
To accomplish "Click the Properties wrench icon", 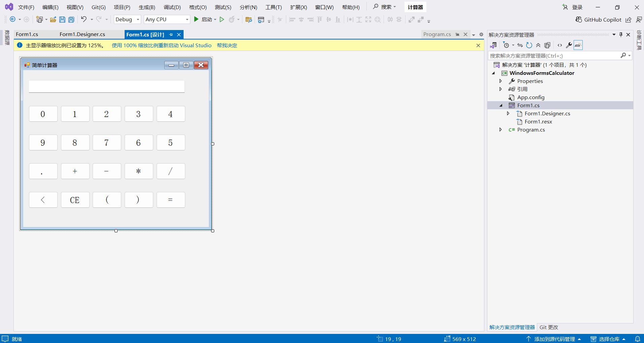I will [x=569, y=45].
